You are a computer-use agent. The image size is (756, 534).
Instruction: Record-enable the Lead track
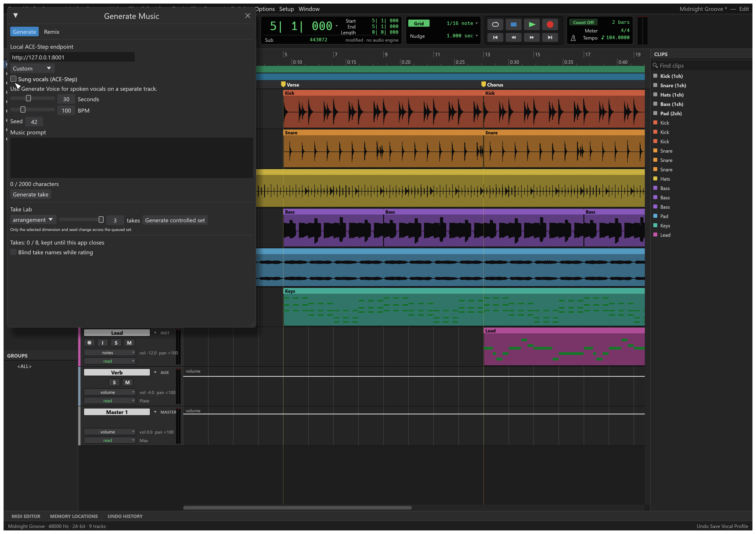(x=89, y=343)
